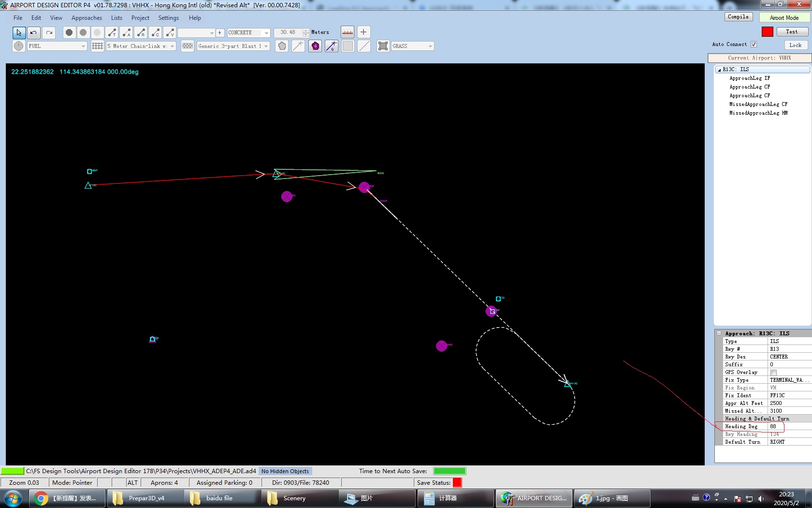
Task: Click the Test button
Action: click(792, 32)
